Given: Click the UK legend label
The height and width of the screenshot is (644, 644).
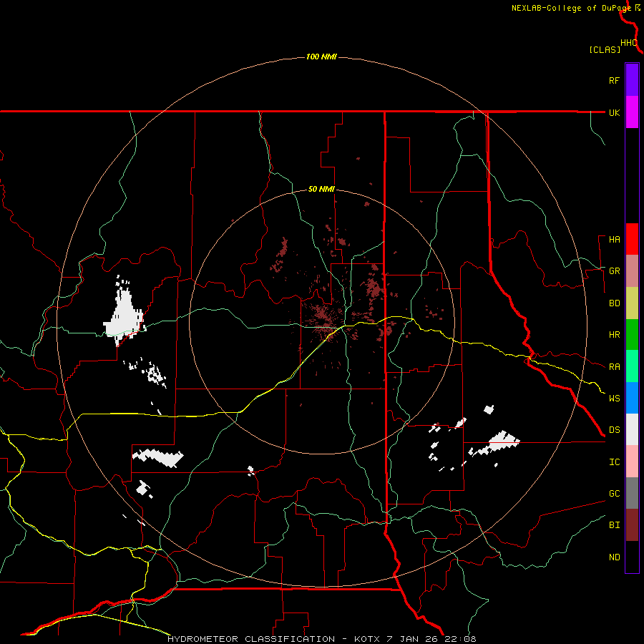Looking at the screenshot, I should 614,112.
